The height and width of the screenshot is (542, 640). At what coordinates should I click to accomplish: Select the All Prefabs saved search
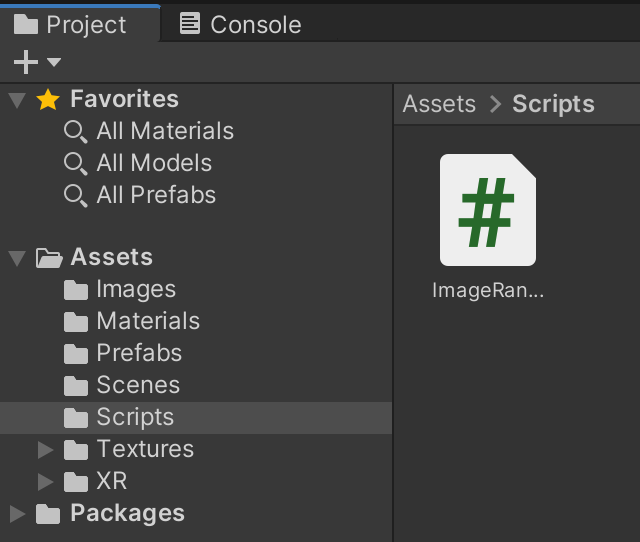(155, 195)
